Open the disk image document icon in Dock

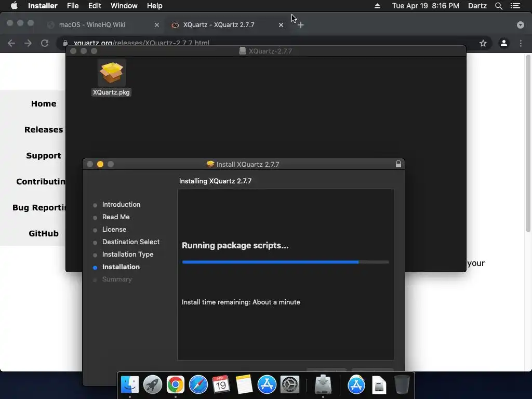point(379,385)
